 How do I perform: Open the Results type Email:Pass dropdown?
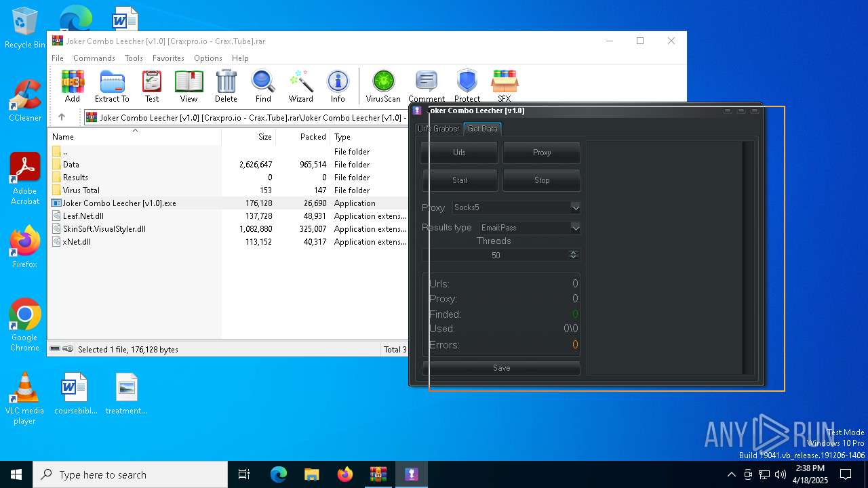[x=530, y=228]
